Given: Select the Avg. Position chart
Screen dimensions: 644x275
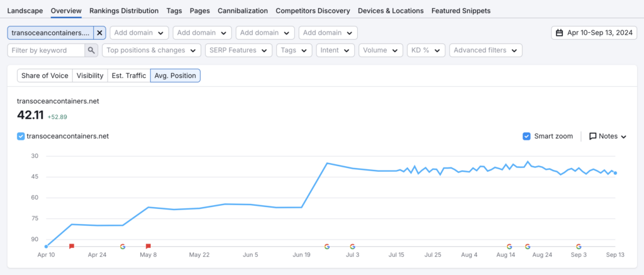Looking at the screenshot, I should click(175, 76).
